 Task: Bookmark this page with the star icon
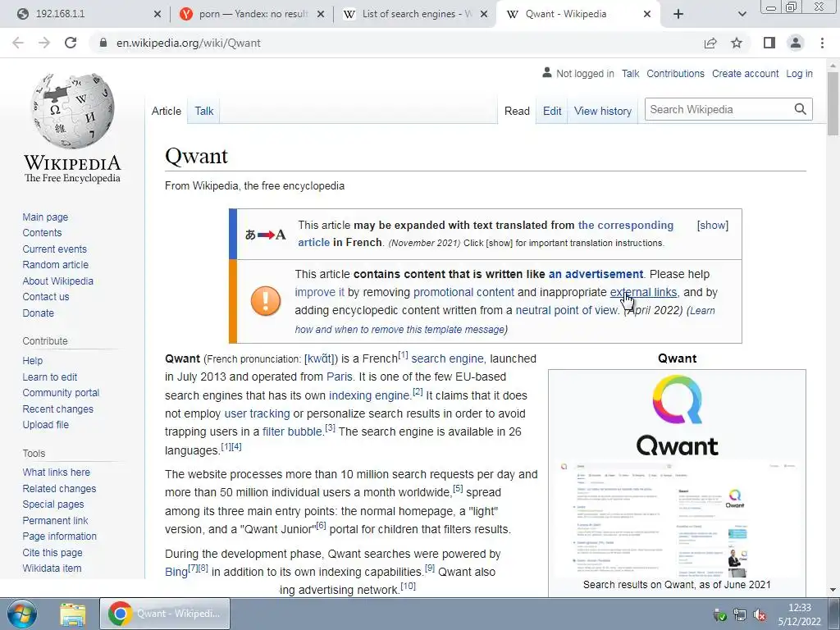pyautogui.click(x=737, y=43)
